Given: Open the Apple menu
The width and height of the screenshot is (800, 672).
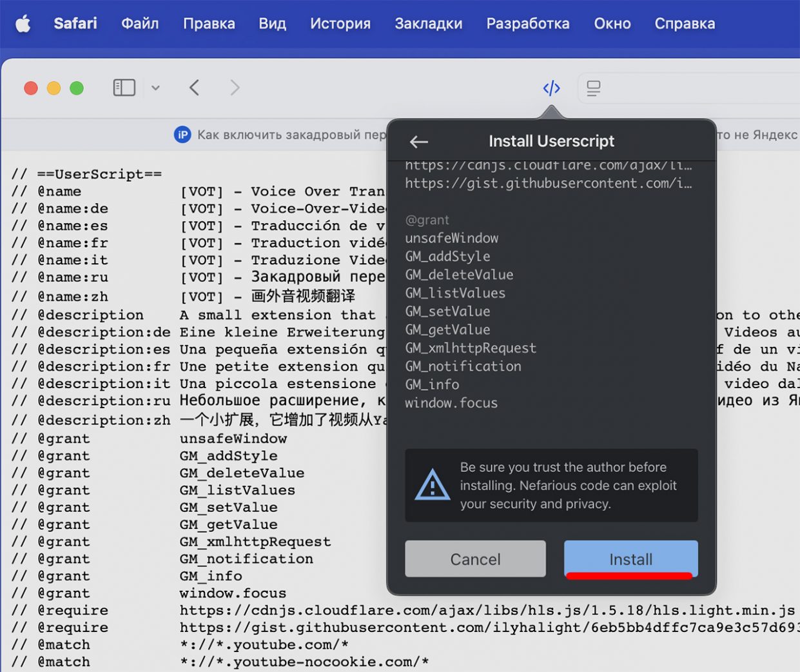Looking at the screenshot, I should pyautogui.click(x=23, y=24).
